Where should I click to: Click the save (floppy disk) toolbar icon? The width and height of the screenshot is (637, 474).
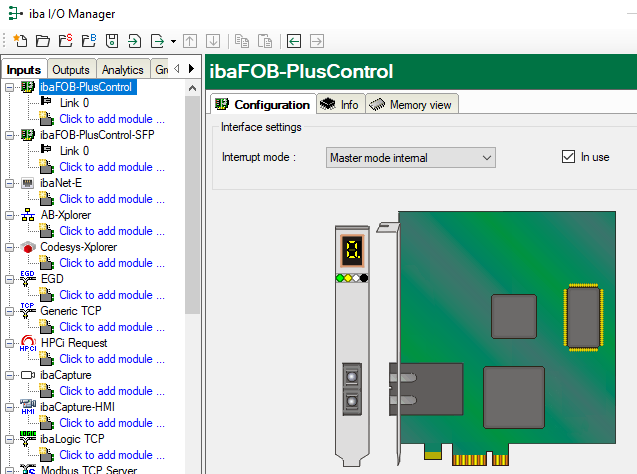112,41
